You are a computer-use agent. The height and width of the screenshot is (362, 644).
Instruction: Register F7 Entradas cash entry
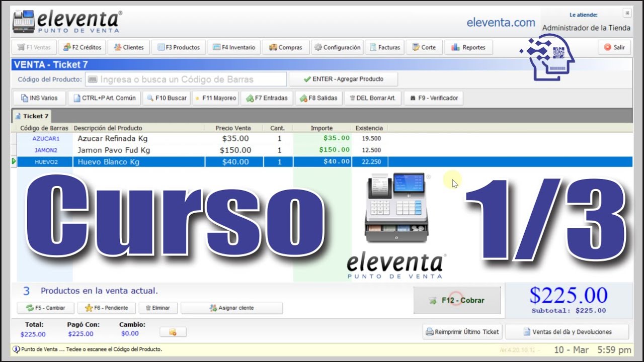[x=267, y=98]
